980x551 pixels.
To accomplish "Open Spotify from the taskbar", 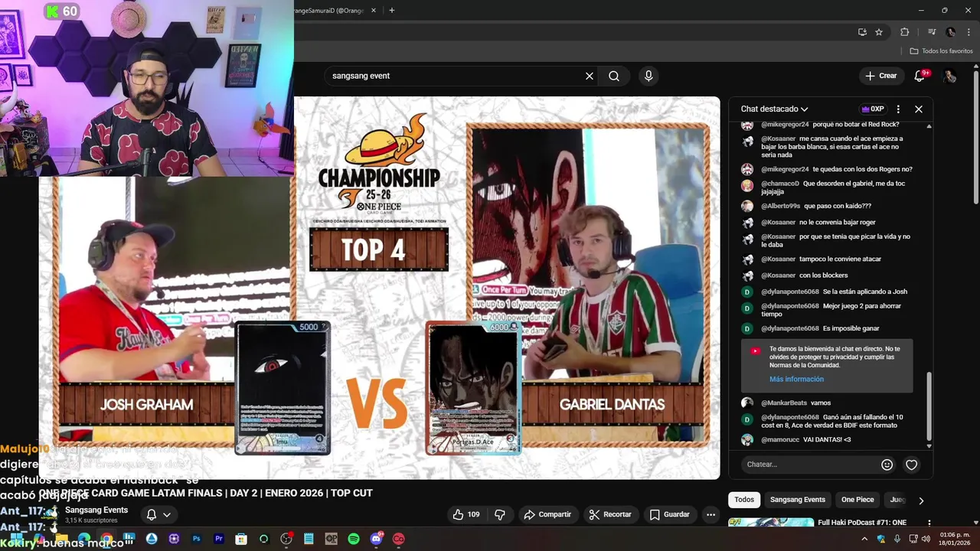I will 354,539.
